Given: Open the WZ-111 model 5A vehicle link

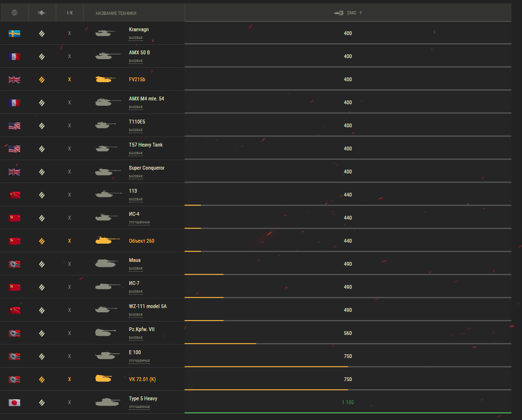Looking at the screenshot, I should click(x=148, y=306).
